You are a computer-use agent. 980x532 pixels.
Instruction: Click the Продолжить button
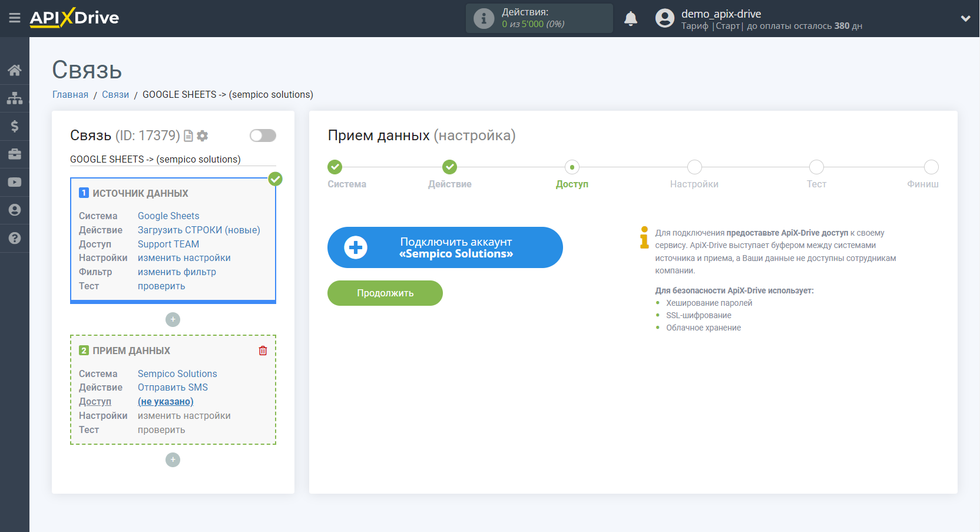(x=385, y=293)
